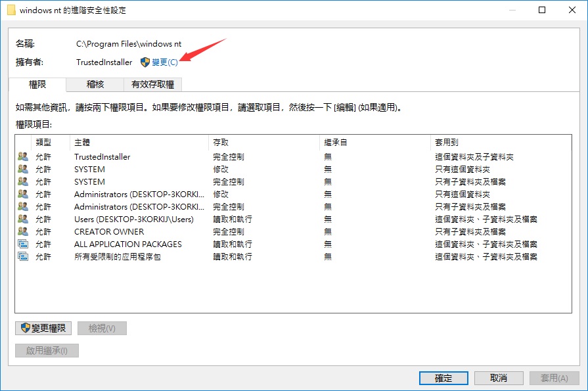Click package icon of 所有受限制的应用程序包 row
The image size is (588, 391).
point(23,256)
